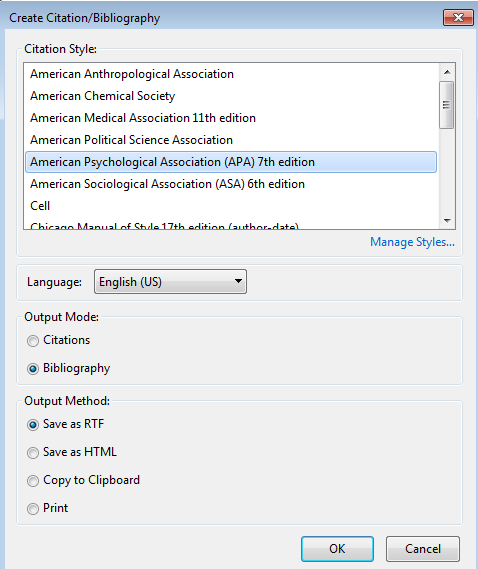Select American Chemical Society style

(231, 96)
